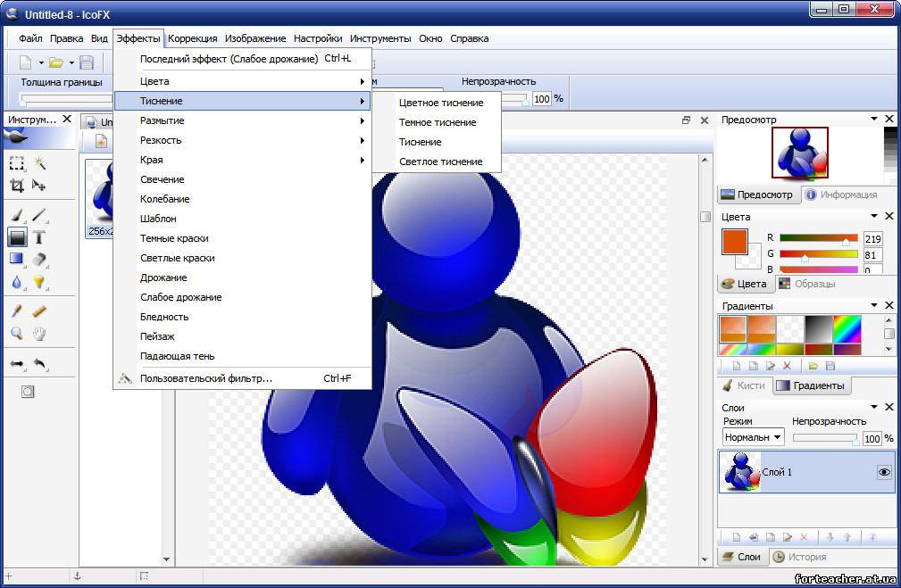The height and width of the screenshot is (588, 901).
Task: Adjust layer Непрозрачность opacity slider
Action: 826,438
